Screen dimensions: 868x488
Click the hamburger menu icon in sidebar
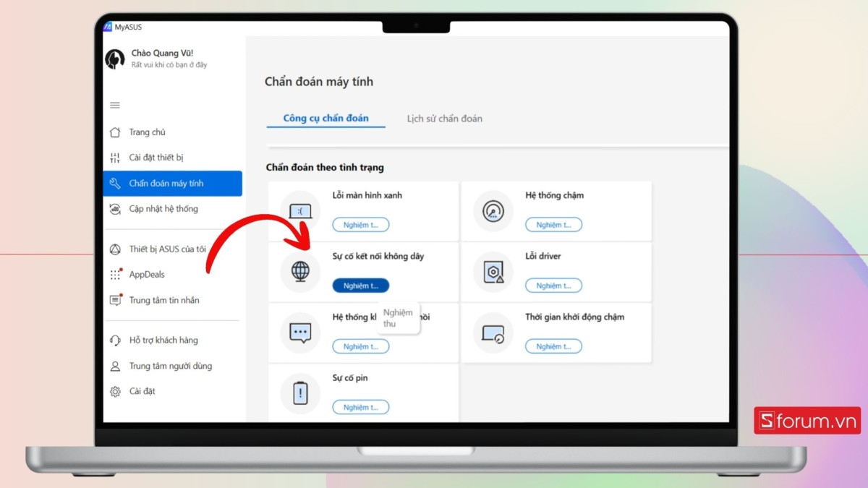tap(115, 106)
